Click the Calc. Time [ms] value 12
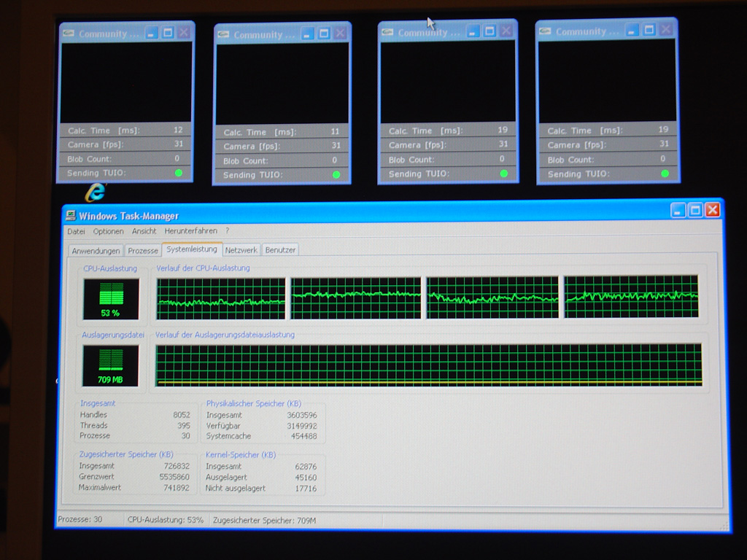 [178, 130]
